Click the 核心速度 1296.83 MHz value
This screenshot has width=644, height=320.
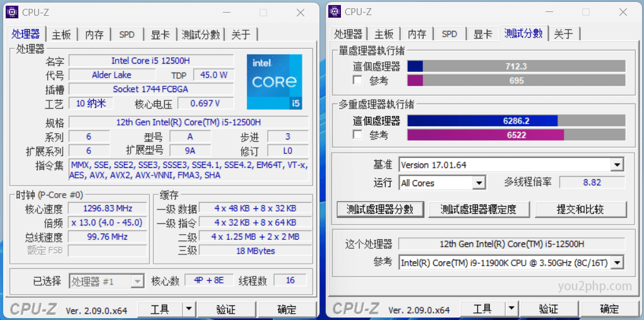click(x=107, y=208)
